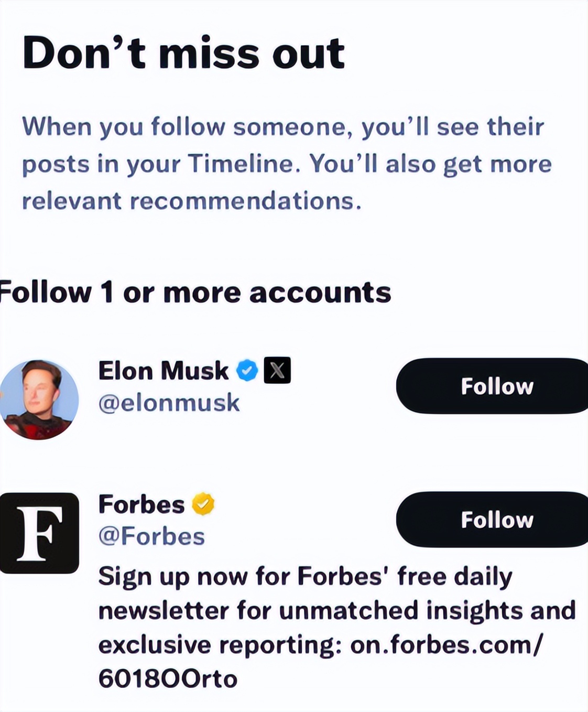This screenshot has height=712, width=588.
Task: Follow the Elon Musk account
Action: pos(492,386)
